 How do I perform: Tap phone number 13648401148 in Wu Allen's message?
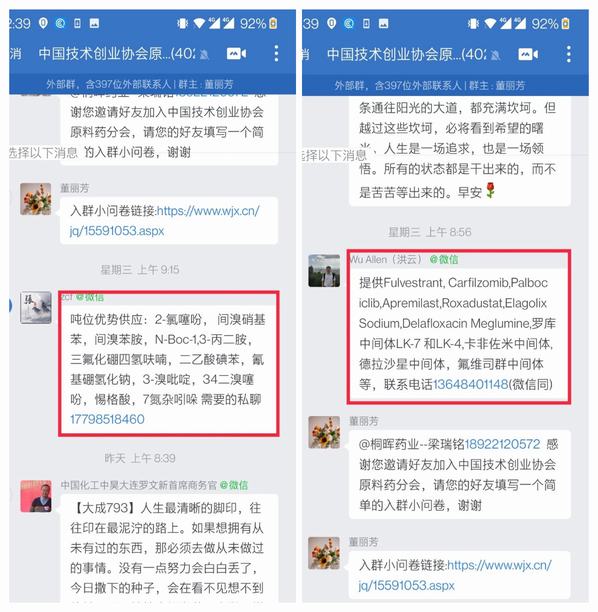point(471,384)
